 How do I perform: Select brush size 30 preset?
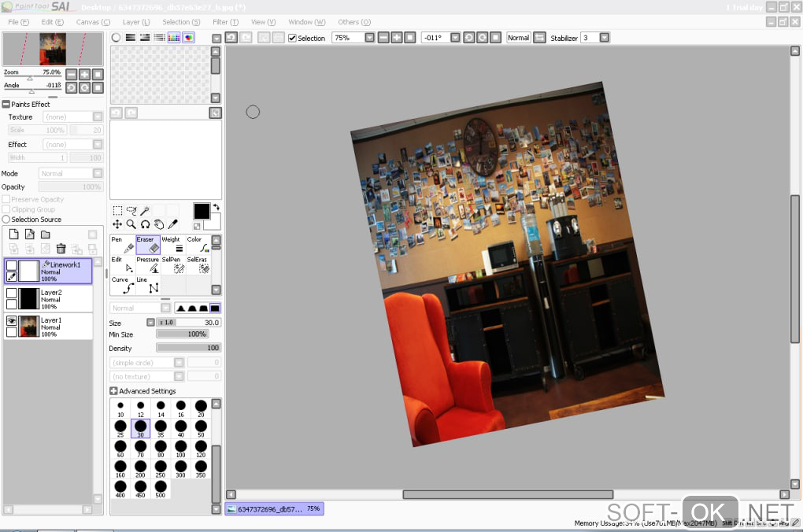click(x=140, y=428)
